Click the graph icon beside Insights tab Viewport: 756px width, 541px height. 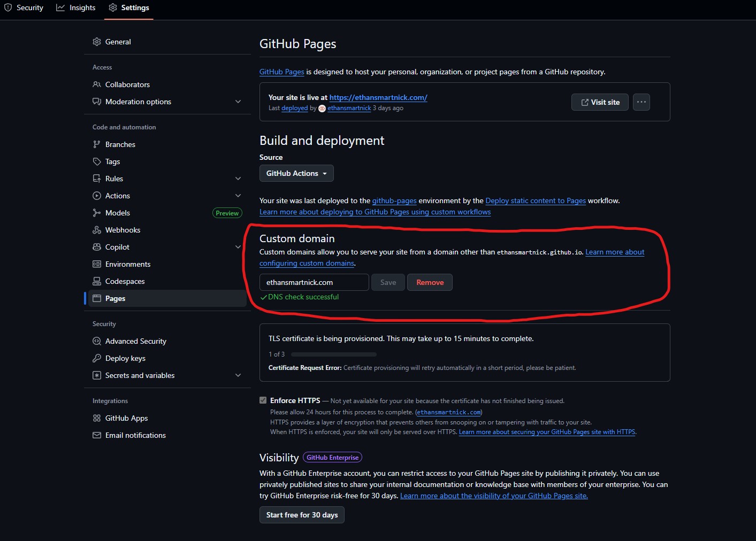(x=60, y=7)
